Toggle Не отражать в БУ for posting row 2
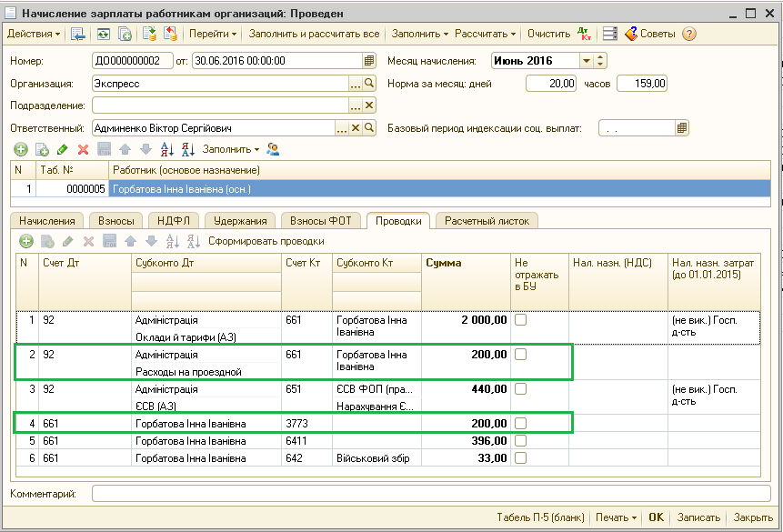 [x=521, y=355]
